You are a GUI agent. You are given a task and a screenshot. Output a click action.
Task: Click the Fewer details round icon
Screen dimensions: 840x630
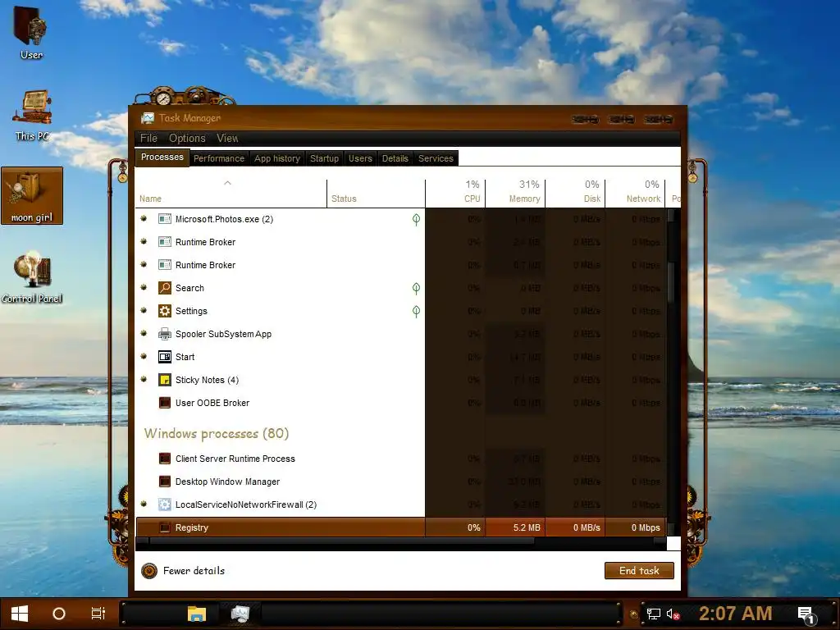tap(149, 571)
